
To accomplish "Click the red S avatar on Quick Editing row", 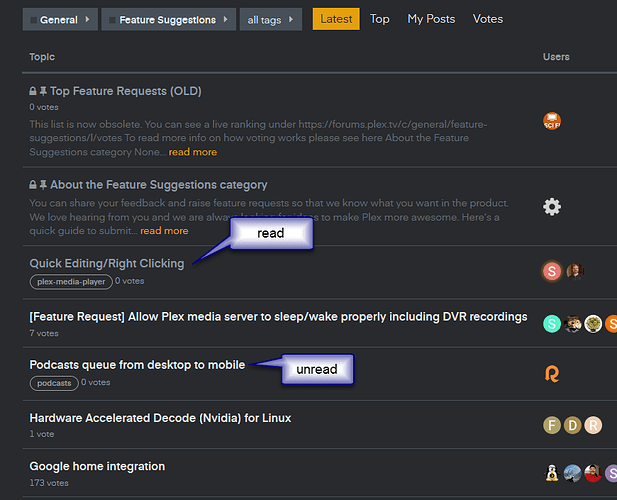I will pyautogui.click(x=552, y=271).
